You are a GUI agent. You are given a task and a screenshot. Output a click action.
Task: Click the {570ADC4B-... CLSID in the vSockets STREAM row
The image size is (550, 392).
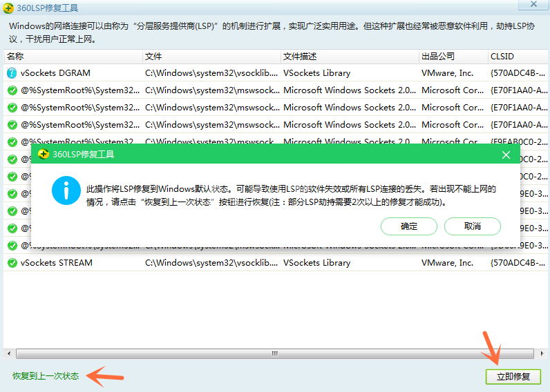point(518,263)
